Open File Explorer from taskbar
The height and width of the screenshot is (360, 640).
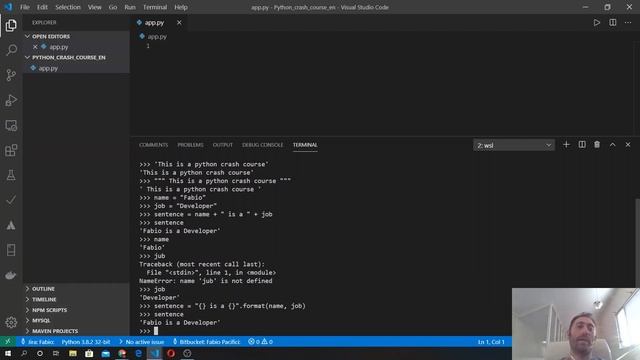coord(73,353)
